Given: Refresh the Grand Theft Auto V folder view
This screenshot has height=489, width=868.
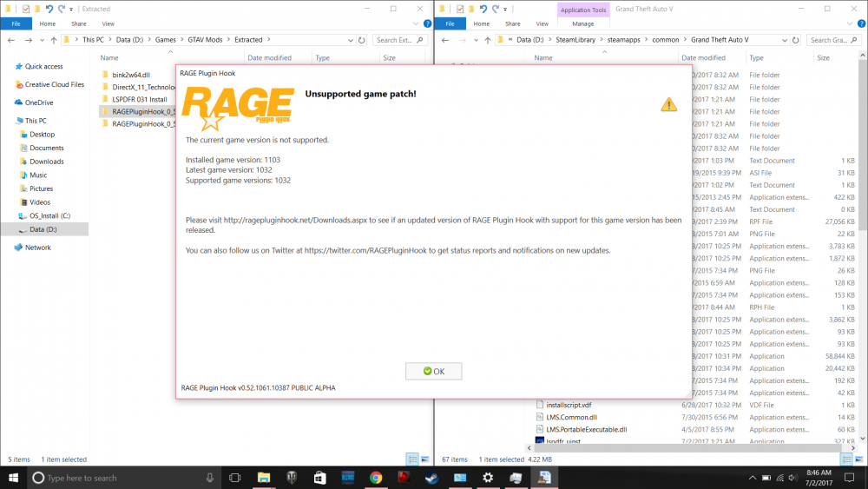Looking at the screenshot, I should tap(795, 40).
